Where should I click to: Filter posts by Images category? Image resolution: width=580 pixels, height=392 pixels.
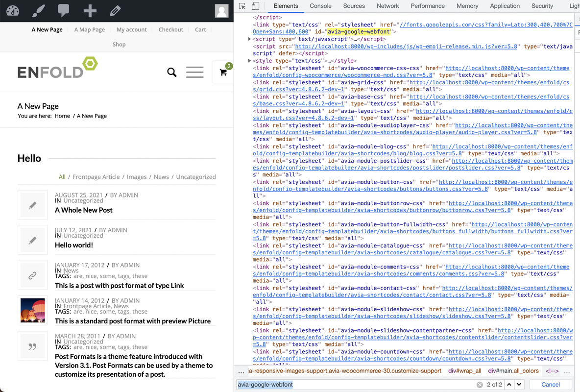coord(137,177)
